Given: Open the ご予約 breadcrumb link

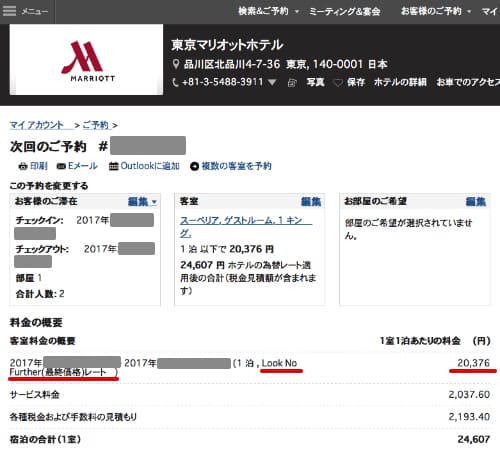Looking at the screenshot, I should click(96, 125).
